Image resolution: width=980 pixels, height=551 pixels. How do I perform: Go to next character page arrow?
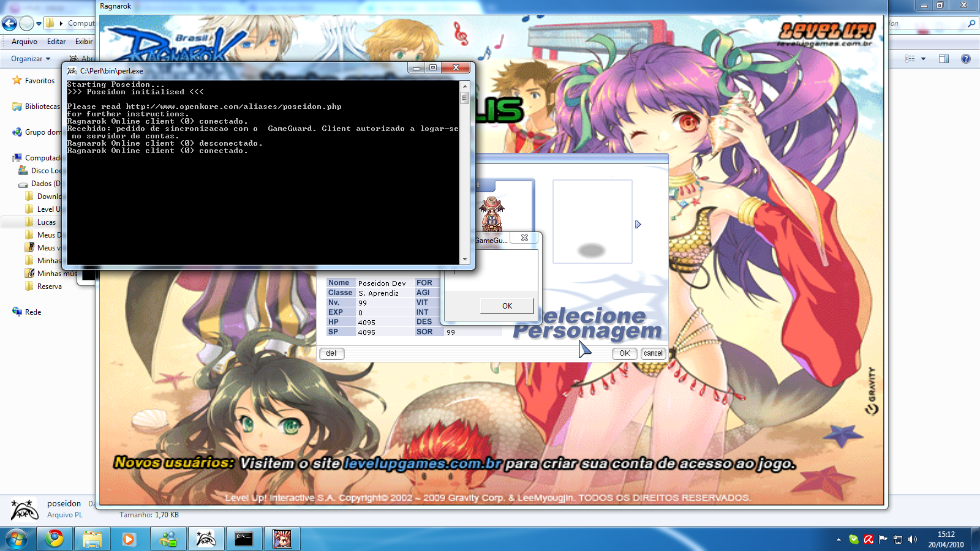pos(638,225)
